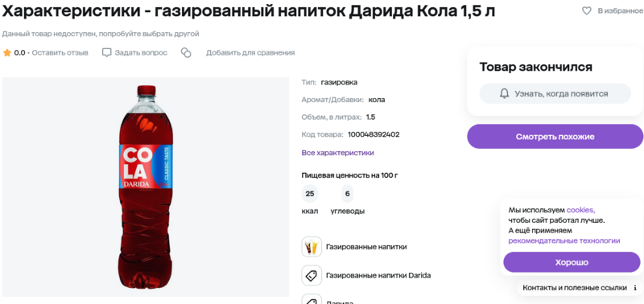Screen dimensions: 644x304
Task: Click the heart favorites icon
Action: 587,11
